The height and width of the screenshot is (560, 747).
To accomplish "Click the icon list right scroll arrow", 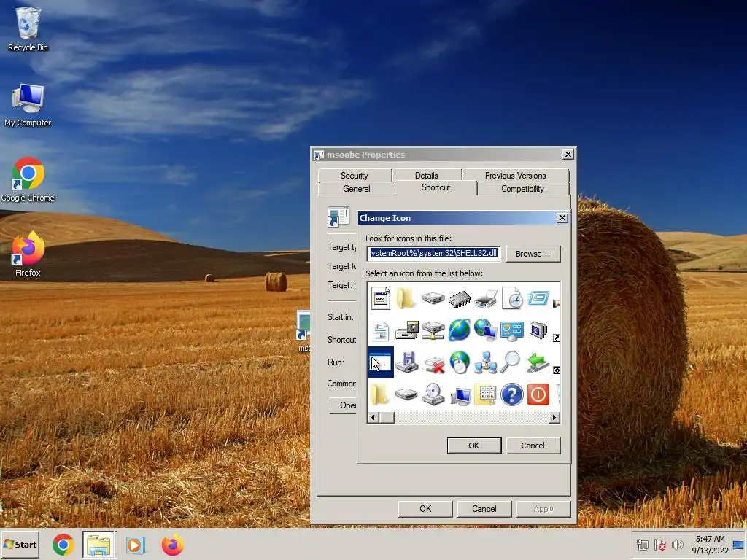I will click(x=554, y=418).
